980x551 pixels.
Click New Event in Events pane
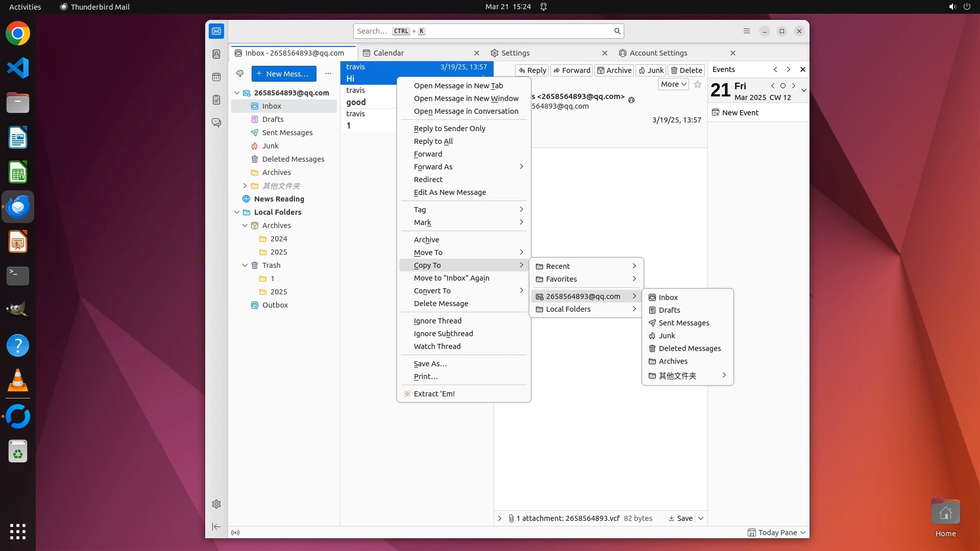click(740, 113)
